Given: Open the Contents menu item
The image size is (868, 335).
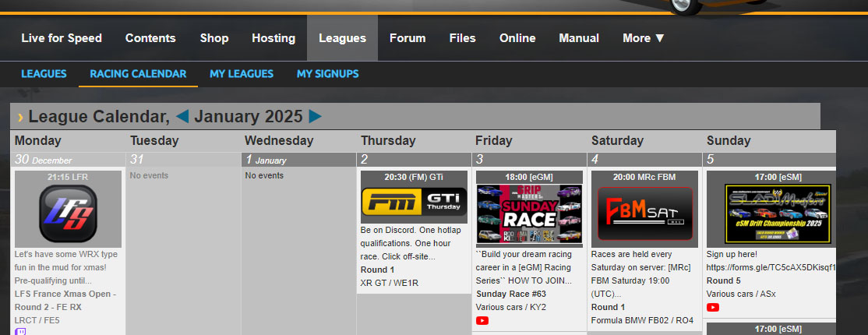Looking at the screenshot, I should [x=150, y=38].
